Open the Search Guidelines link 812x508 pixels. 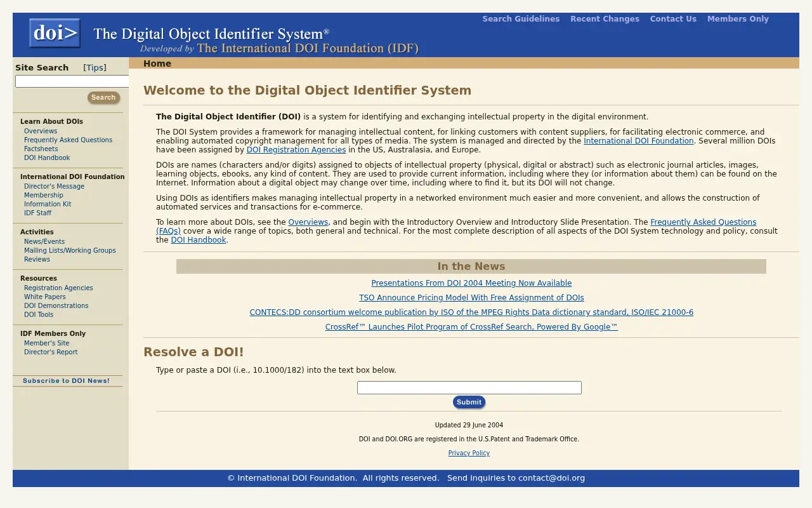(x=521, y=19)
